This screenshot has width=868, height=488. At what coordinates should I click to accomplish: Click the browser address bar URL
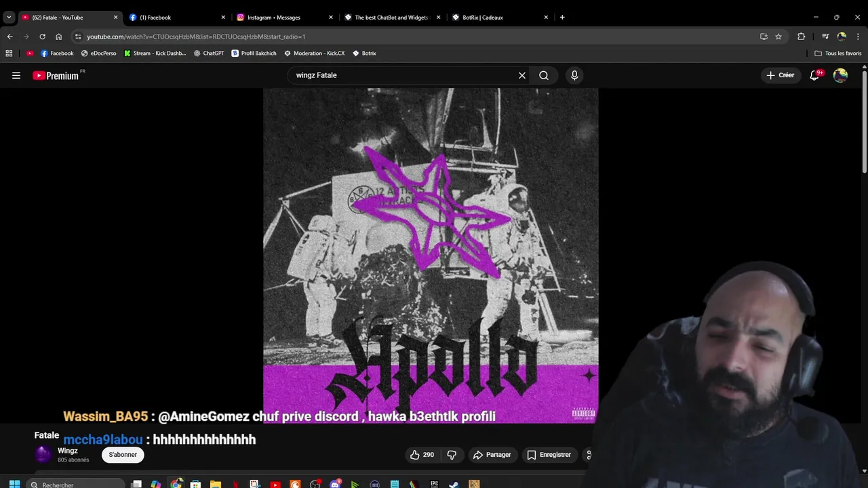tap(196, 37)
